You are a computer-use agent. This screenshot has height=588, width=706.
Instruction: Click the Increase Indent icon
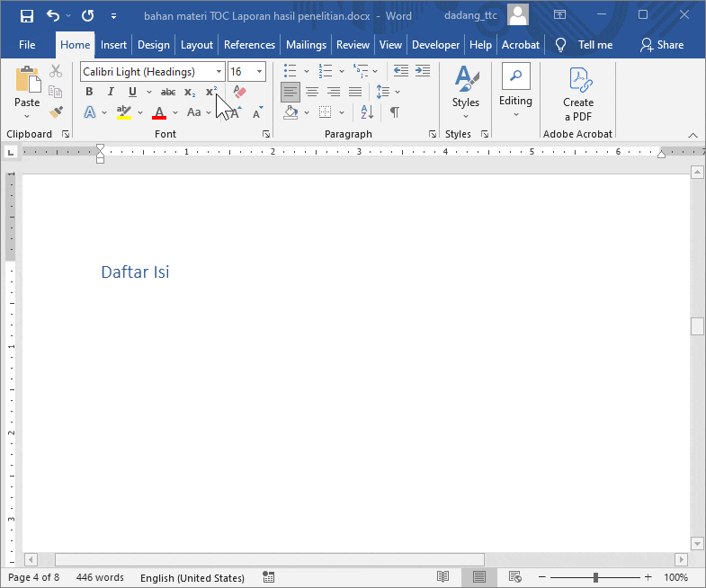point(423,70)
